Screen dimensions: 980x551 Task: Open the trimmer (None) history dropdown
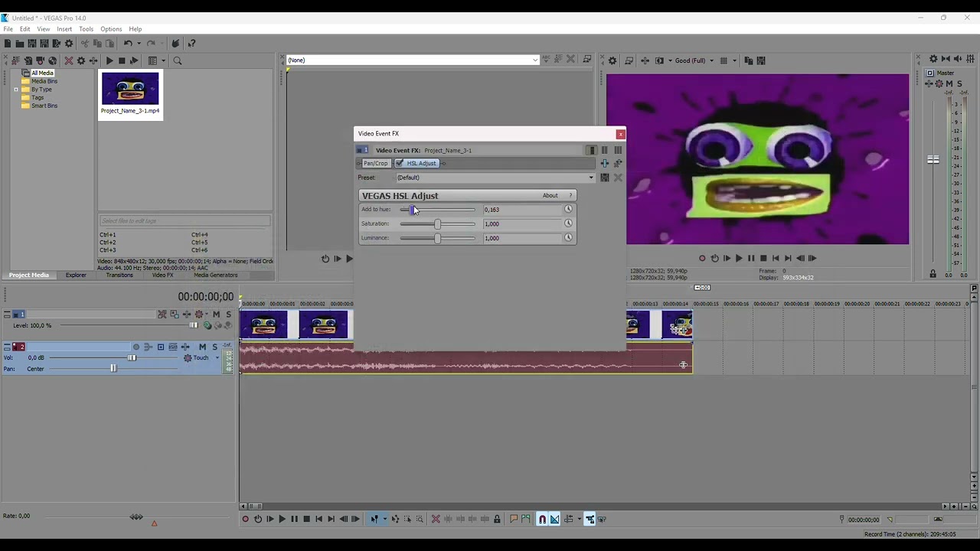coord(413,60)
